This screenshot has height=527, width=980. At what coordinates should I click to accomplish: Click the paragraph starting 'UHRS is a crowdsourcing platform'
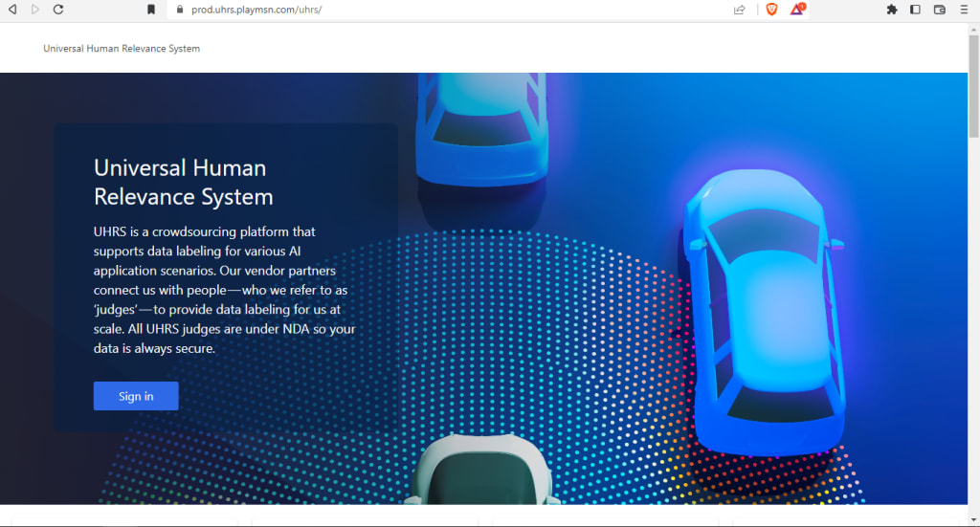click(224, 290)
